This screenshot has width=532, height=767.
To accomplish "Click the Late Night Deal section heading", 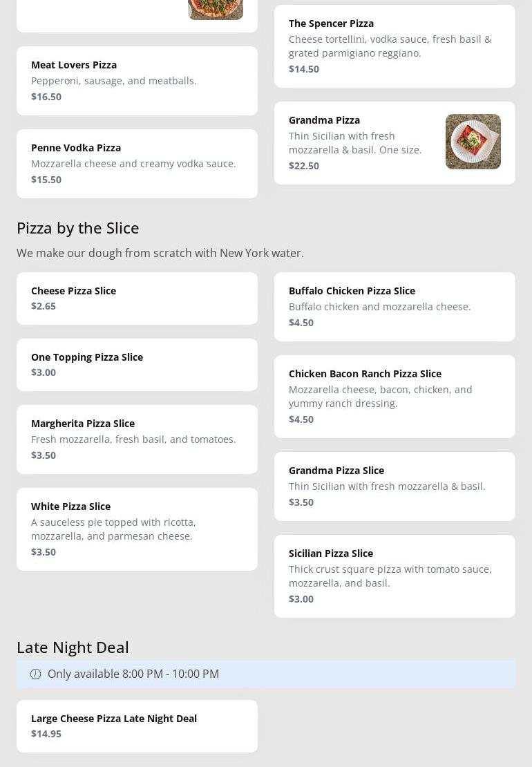I will pos(73,647).
